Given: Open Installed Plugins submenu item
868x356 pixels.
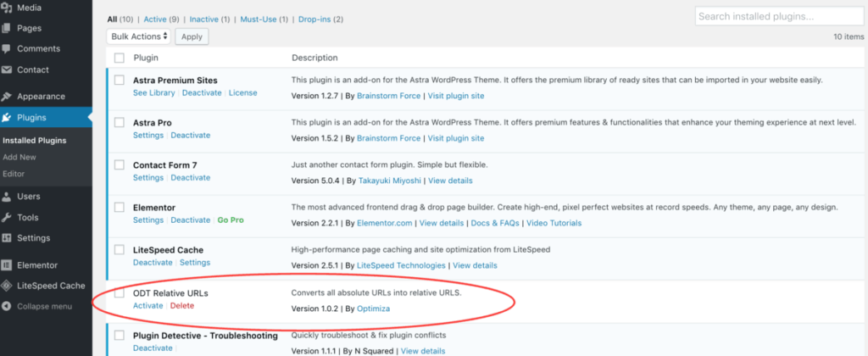Looking at the screenshot, I should pos(34,141).
